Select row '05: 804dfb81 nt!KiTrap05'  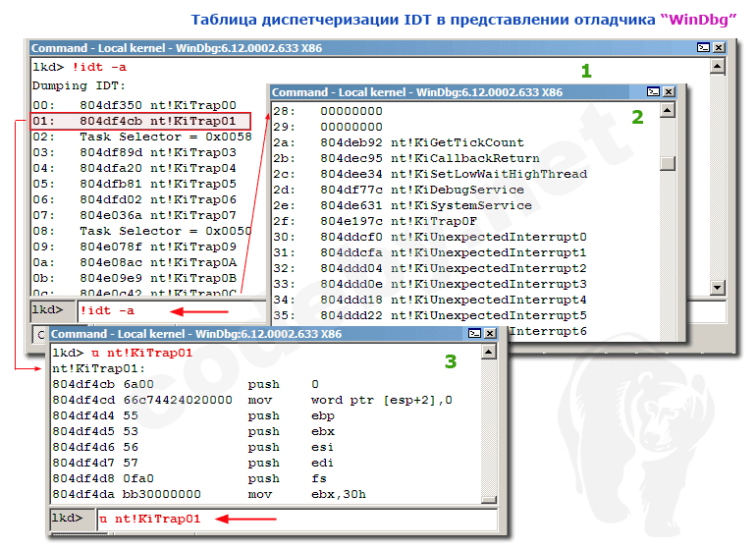(135, 184)
